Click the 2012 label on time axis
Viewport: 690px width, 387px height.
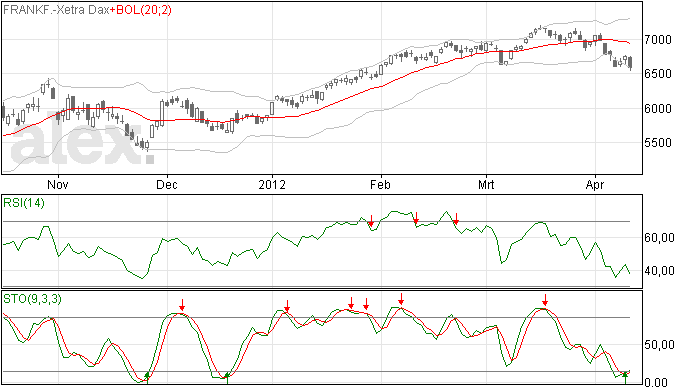pos(272,184)
